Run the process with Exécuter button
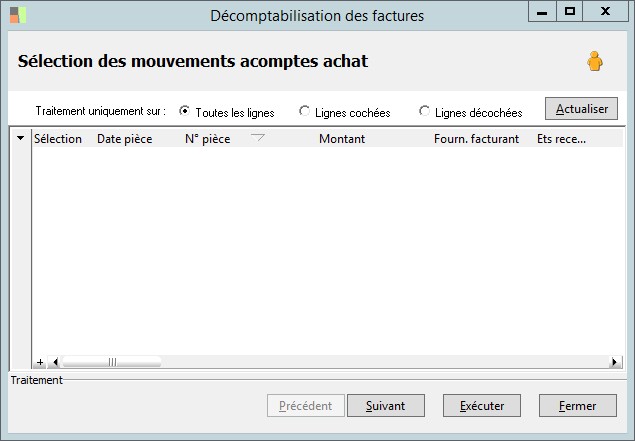 pos(482,406)
